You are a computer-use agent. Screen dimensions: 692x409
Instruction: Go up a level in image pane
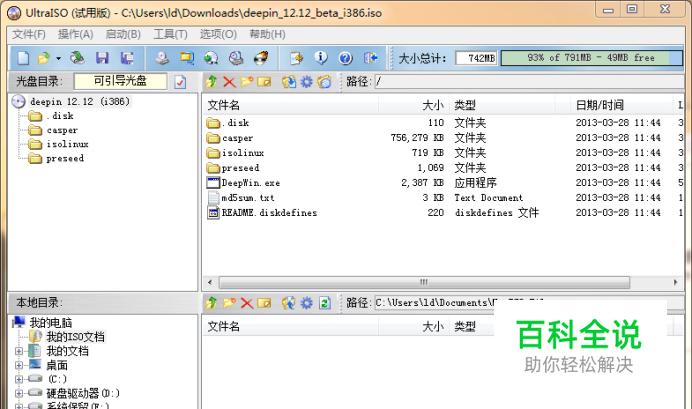pos(211,82)
